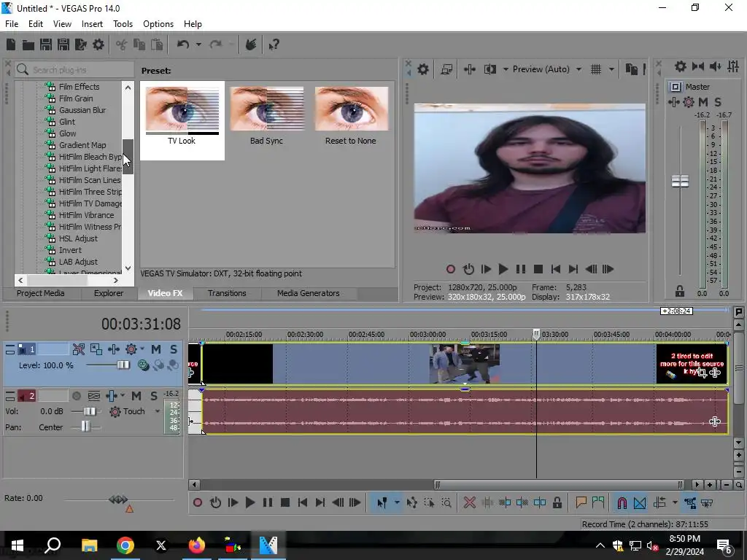This screenshot has width=747, height=560.
Task: Toggle Enable Snapping magnet button
Action: pyautogui.click(x=622, y=502)
